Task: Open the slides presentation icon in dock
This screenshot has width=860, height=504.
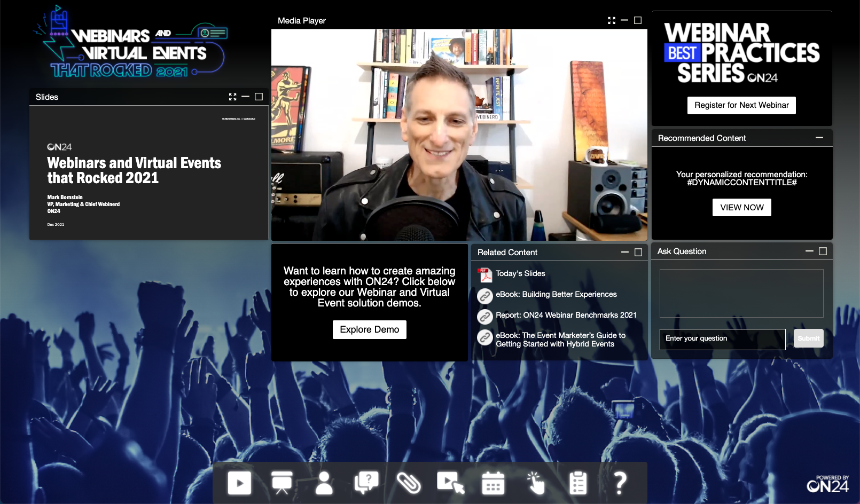Action: pos(282,483)
